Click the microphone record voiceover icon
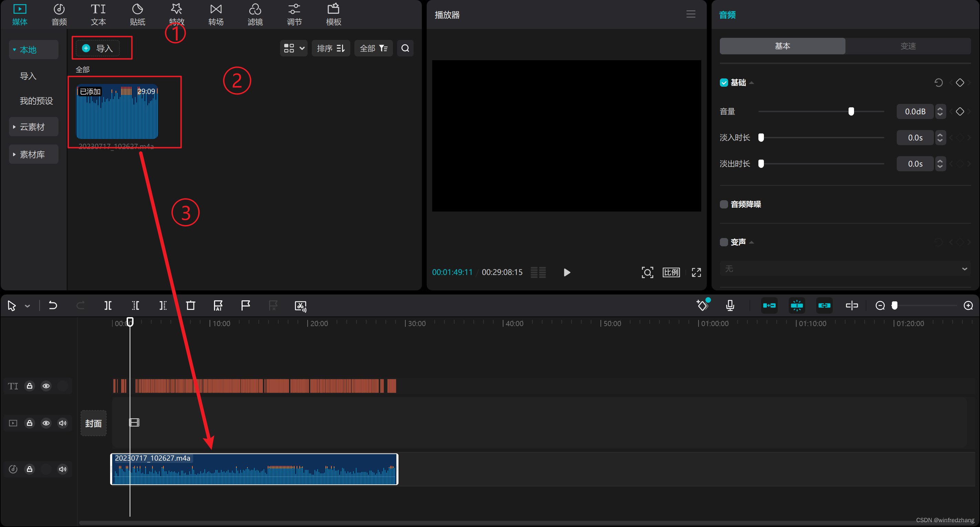 [x=730, y=306]
